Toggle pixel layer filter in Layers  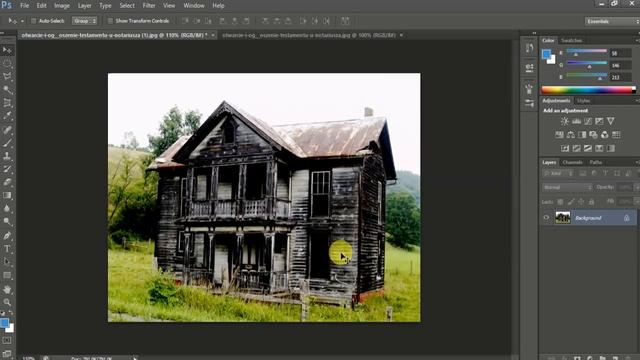click(582, 173)
